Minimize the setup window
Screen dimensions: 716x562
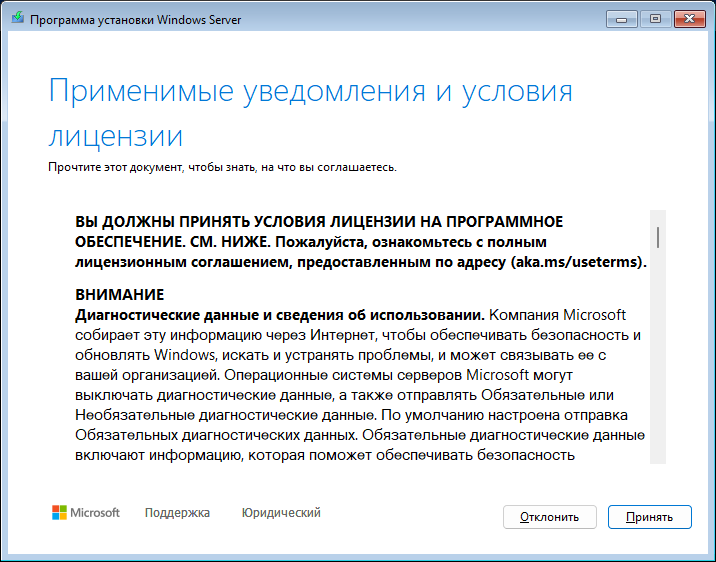coord(621,19)
